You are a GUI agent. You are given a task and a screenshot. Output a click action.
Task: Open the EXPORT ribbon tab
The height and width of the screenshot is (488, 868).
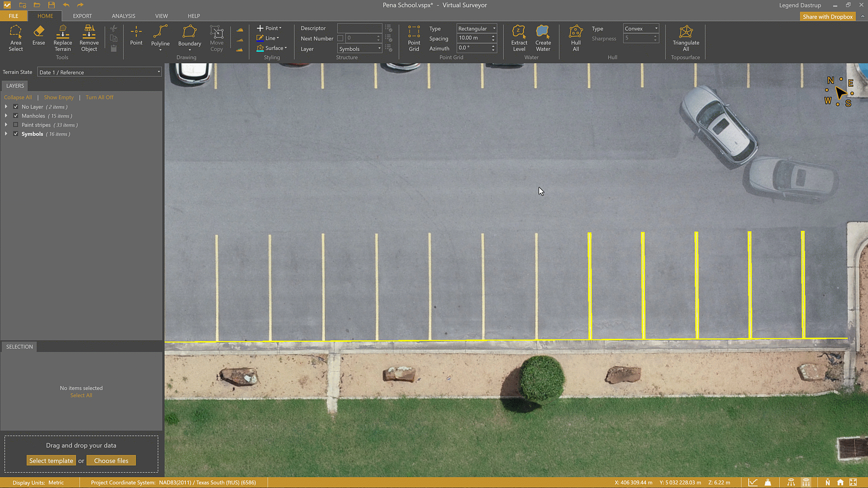82,16
